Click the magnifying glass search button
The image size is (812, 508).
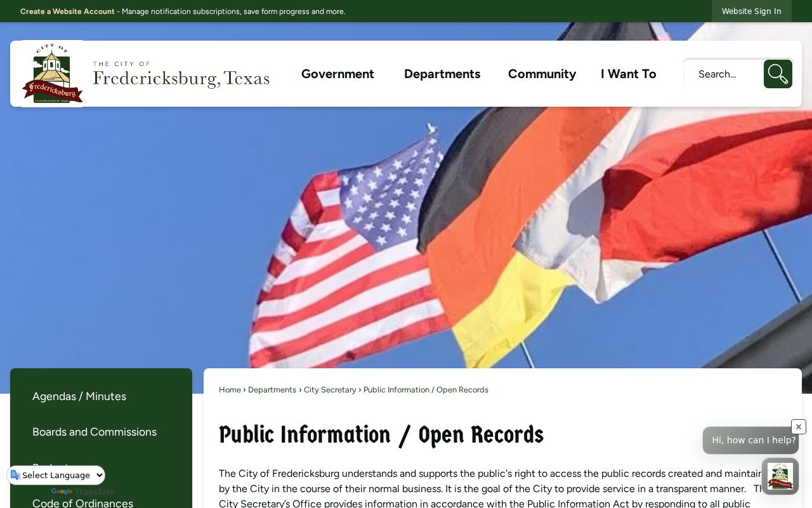[x=778, y=74]
